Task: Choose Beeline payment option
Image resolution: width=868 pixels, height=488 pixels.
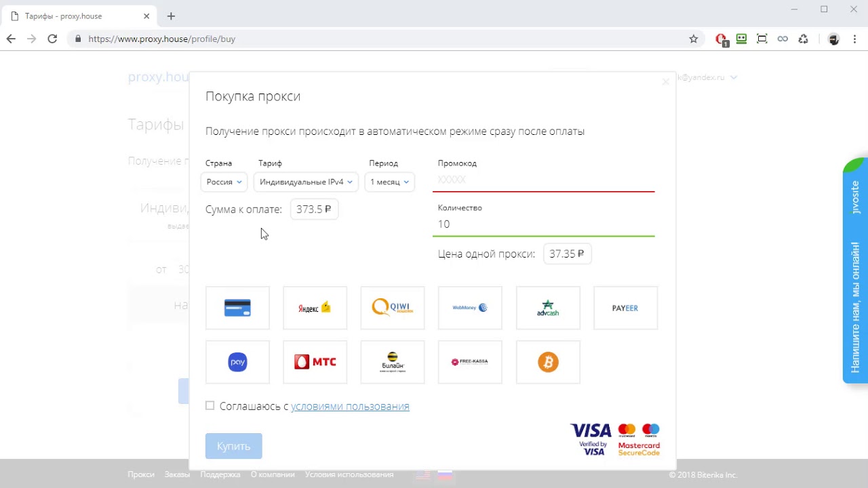Action: (393, 362)
